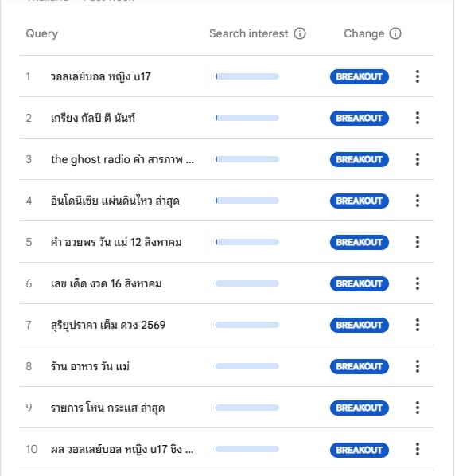Open more options for the ghost radio query
The width and height of the screenshot is (455, 476).
[418, 159]
